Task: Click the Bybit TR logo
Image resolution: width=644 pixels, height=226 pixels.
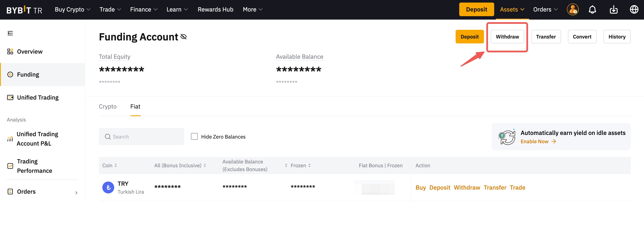Action: 24,10
